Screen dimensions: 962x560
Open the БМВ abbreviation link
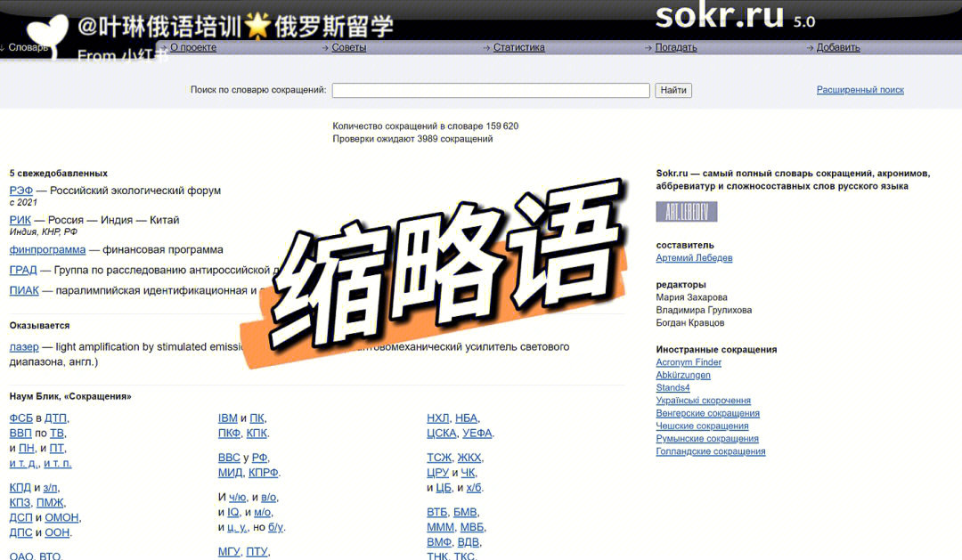click(x=465, y=512)
